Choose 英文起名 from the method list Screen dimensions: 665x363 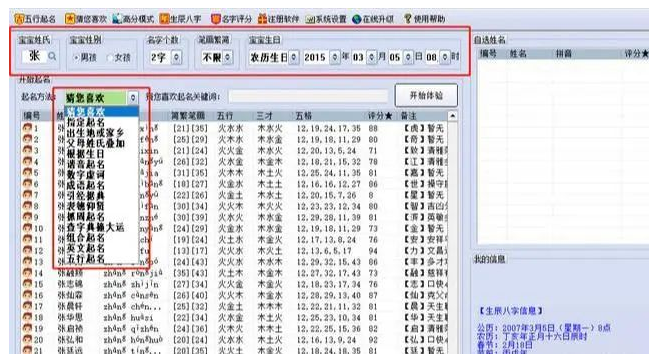101,248
